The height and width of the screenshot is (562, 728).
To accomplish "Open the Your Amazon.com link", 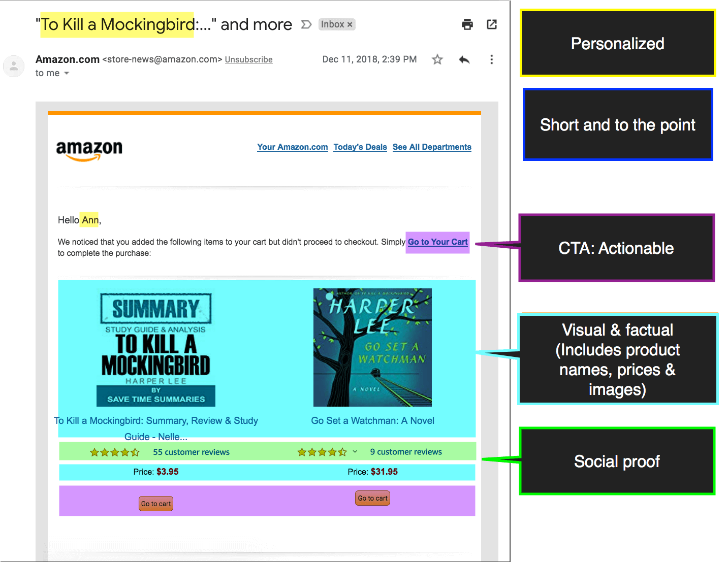I will (x=293, y=147).
